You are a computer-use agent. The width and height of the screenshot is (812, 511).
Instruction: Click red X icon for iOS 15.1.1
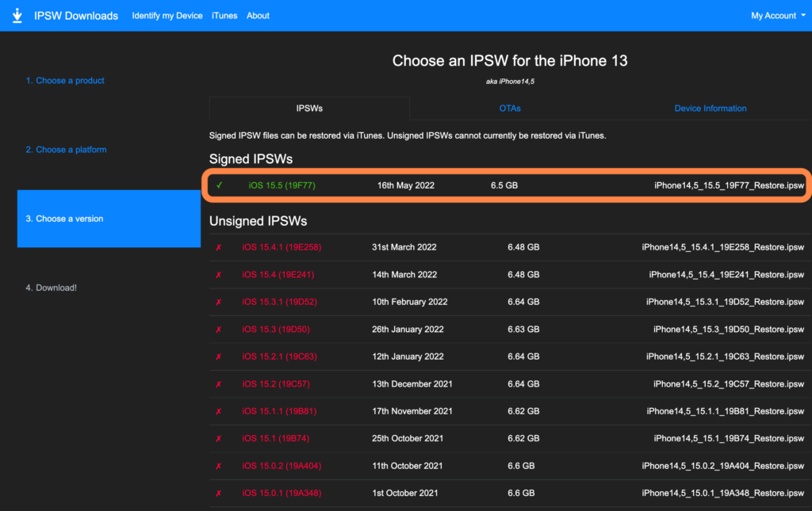pos(219,411)
